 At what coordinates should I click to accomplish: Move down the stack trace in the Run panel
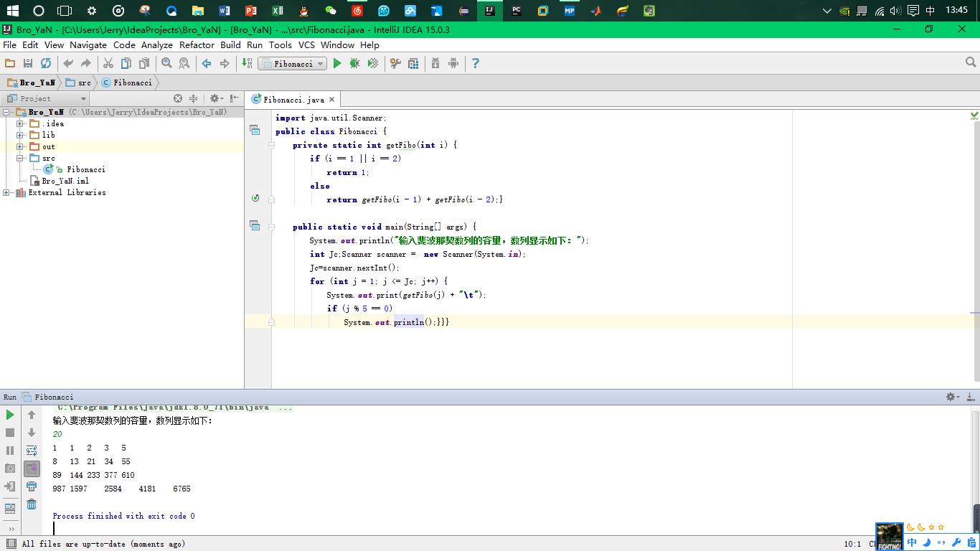tap(32, 433)
